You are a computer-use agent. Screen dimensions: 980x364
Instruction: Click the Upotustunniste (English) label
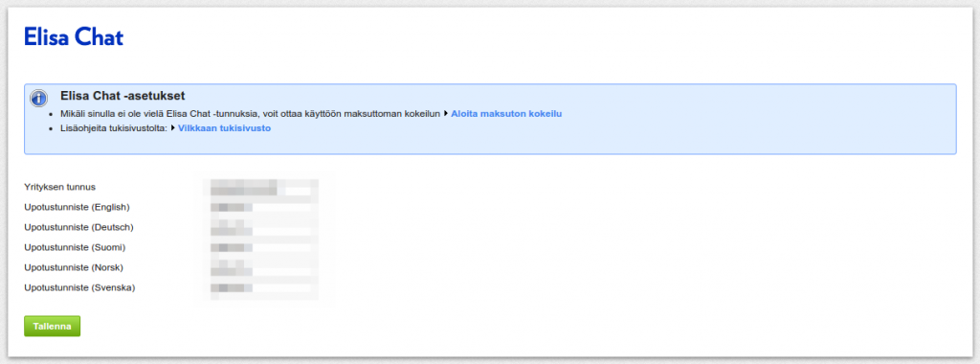tap(77, 207)
